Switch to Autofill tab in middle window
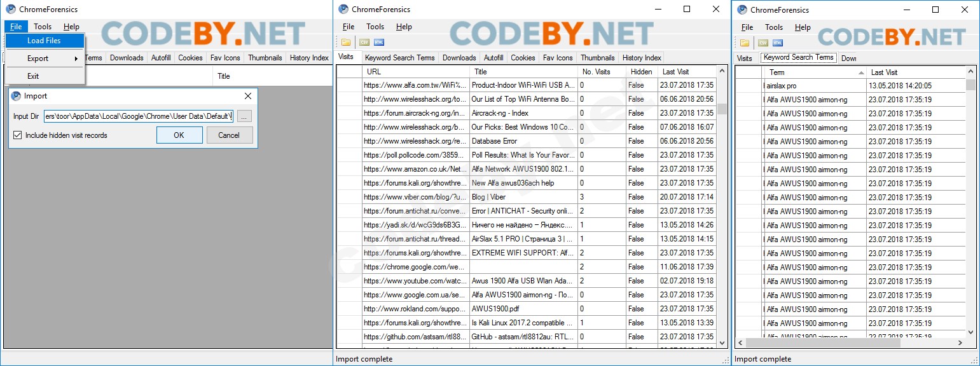 493,58
